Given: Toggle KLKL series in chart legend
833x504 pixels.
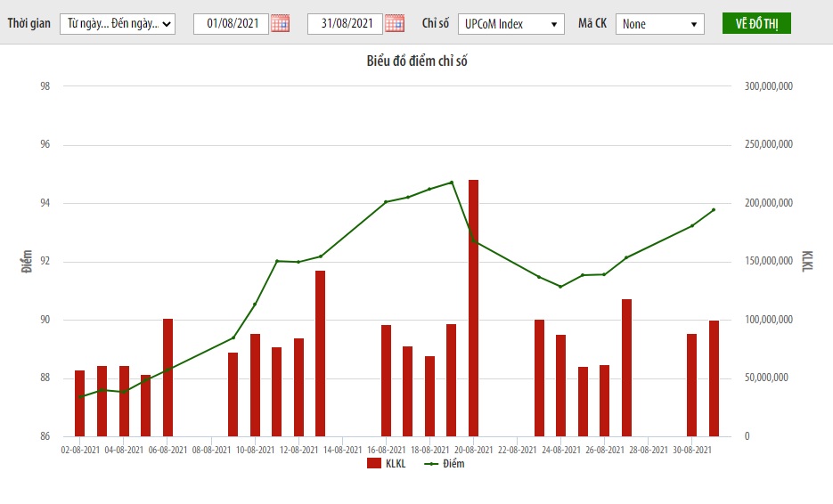Looking at the screenshot, I should (387, 464).
